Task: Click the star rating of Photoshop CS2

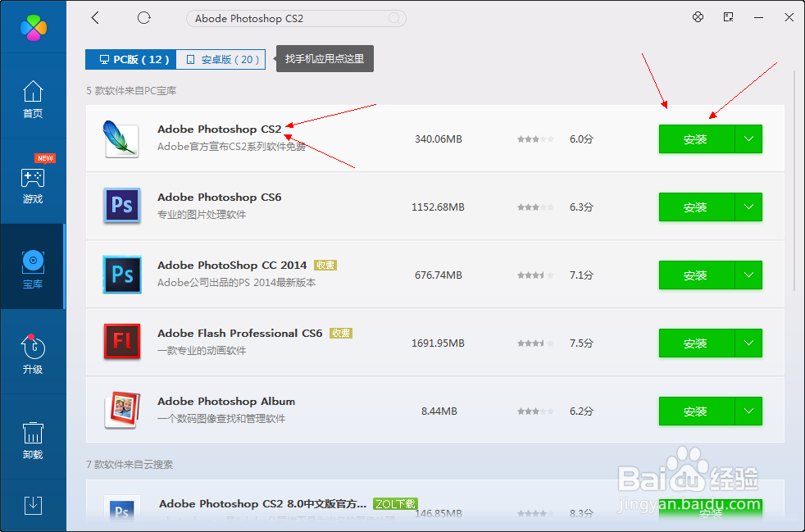Action: coord(535,139)
